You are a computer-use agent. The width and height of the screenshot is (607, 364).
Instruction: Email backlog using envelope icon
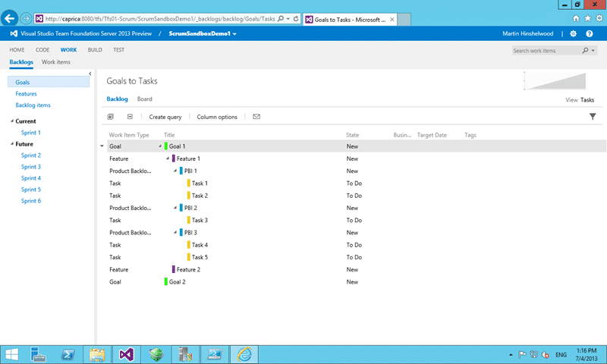(256, 117)
